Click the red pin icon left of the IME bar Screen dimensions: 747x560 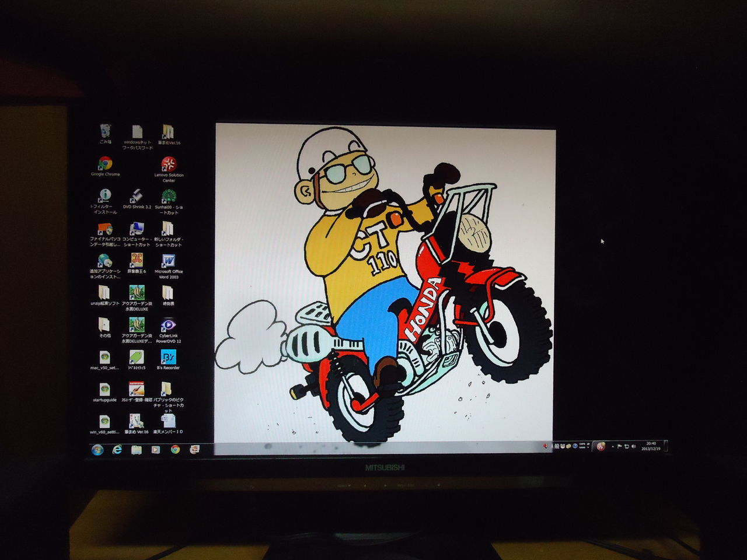(x=546, y=446)
